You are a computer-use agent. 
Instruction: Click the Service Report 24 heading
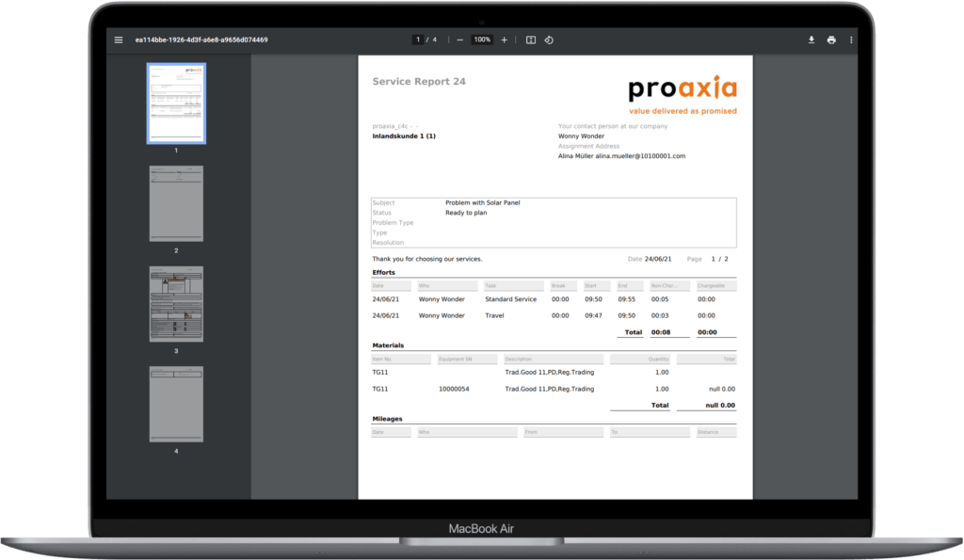(x=419, y=82)
